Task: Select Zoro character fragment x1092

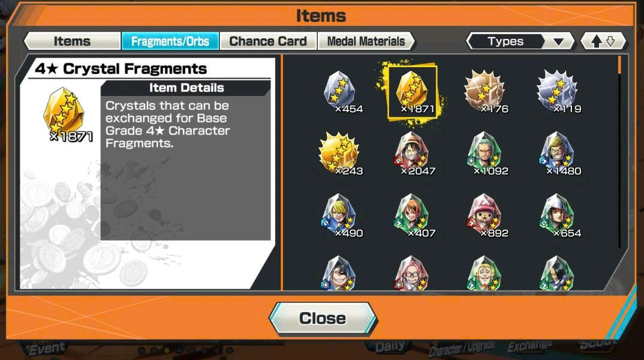Action: (485, 153)
